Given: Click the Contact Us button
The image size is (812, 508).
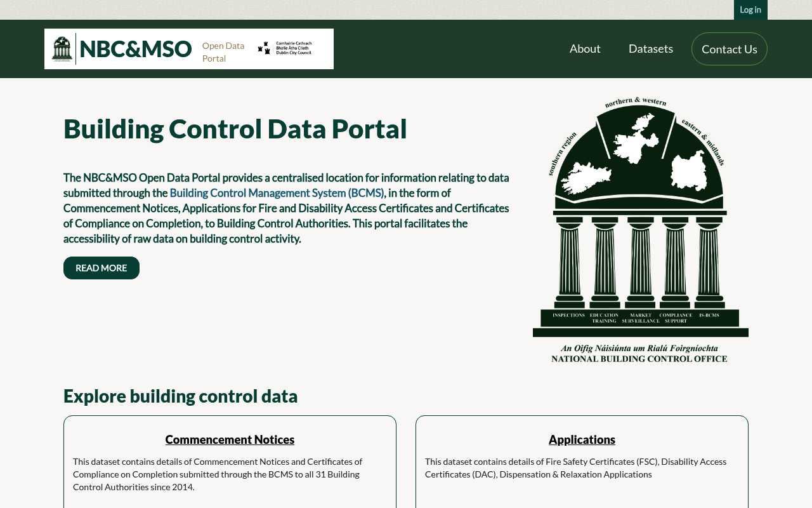Looking at the screenshot, I should pyautogui.click(x=730, y=49).
